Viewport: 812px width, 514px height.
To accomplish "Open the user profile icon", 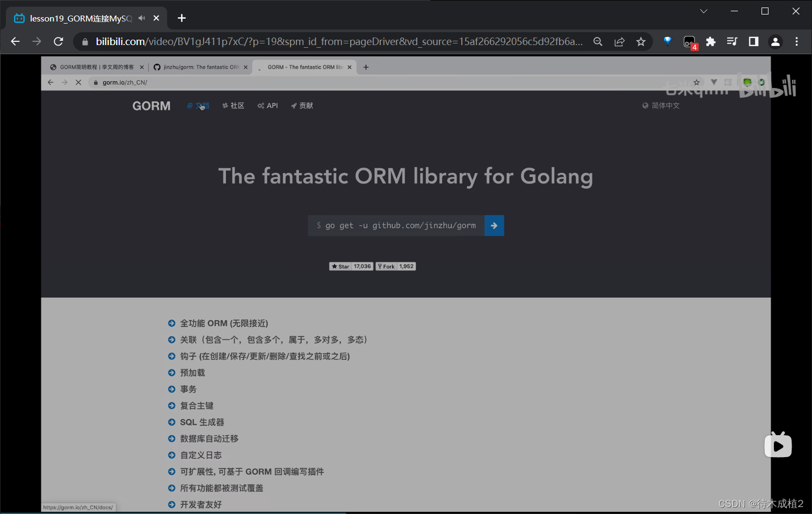I will pyautogui.click(x=775, y=41).
